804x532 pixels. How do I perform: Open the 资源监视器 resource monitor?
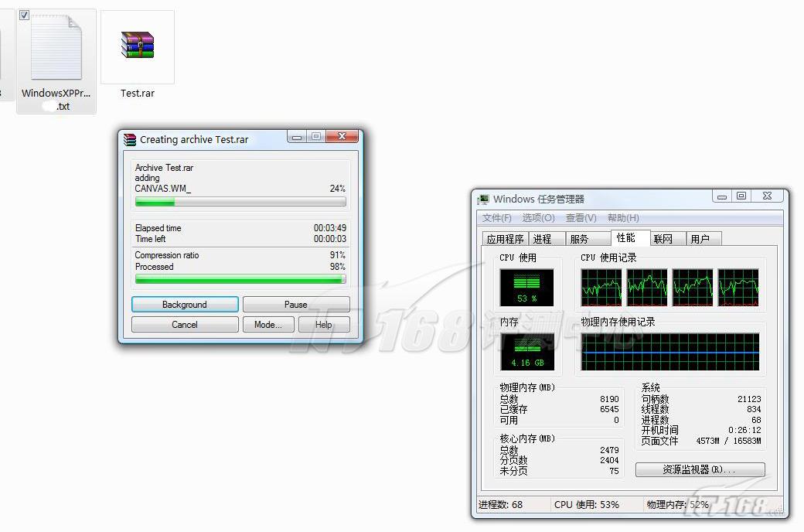pyautogui.click(x=700, y=469)
